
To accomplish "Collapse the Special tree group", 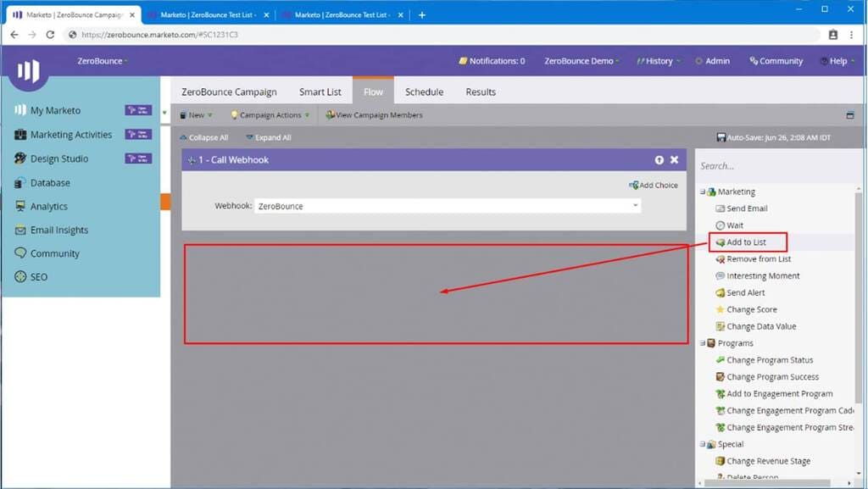I will tap(703, 444).
